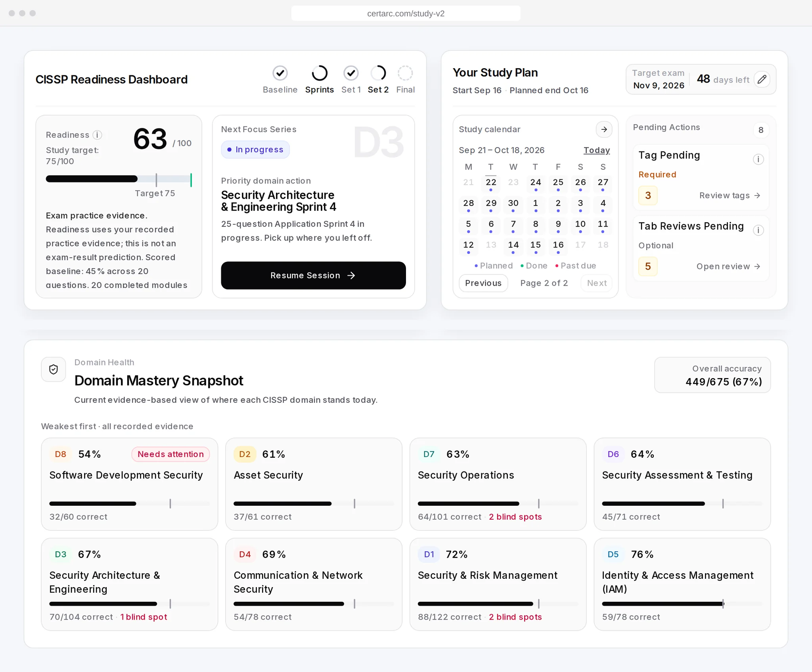
Task: Click the Needs attention badge
Action: click(170, 454)
